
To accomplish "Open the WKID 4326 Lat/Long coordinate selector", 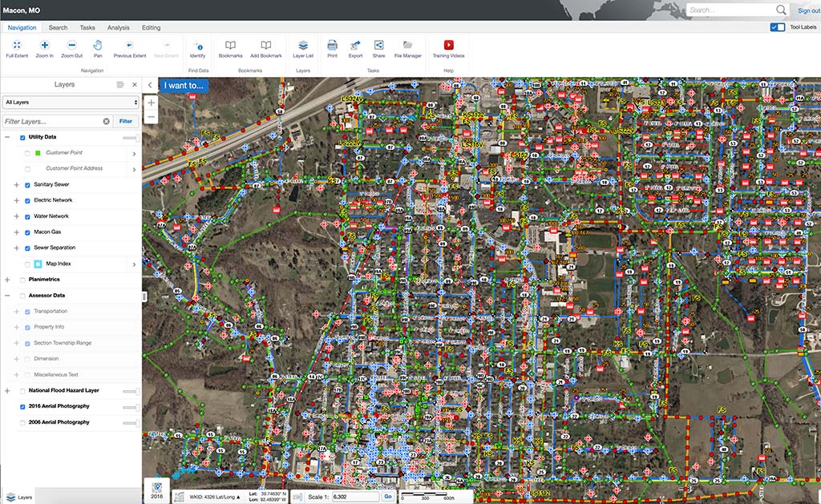I will point(215,497).
